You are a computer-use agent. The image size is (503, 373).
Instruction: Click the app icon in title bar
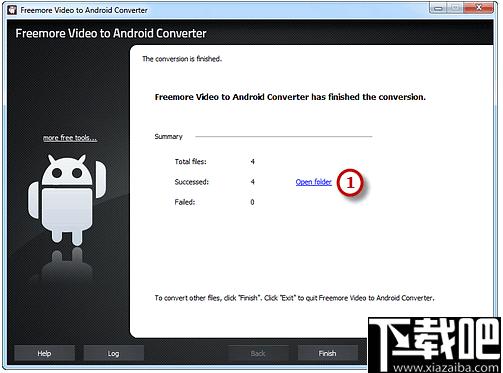(x=12, y=10)
